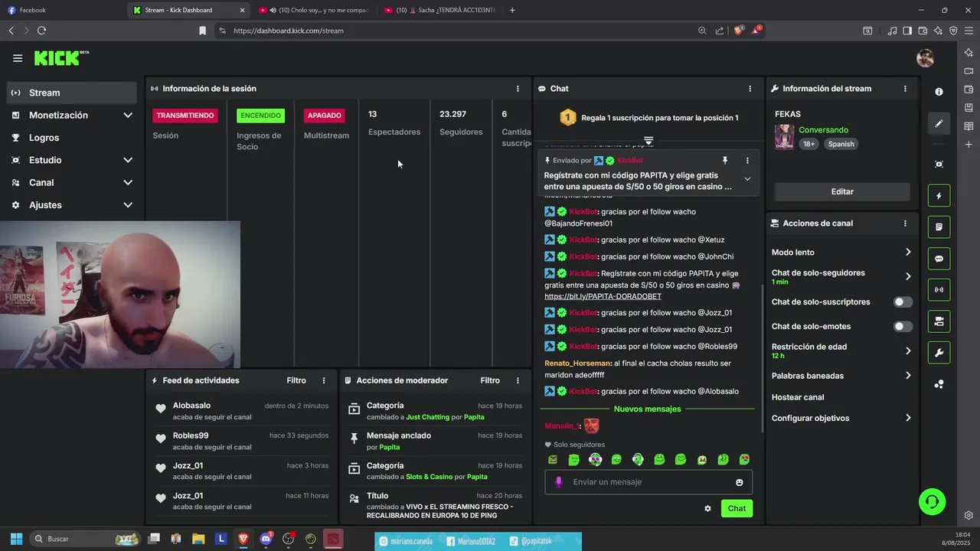Screen dimensions: 980x551
Task: Switch to the Facebook browser tab
Action: click(x=63, y=10)
